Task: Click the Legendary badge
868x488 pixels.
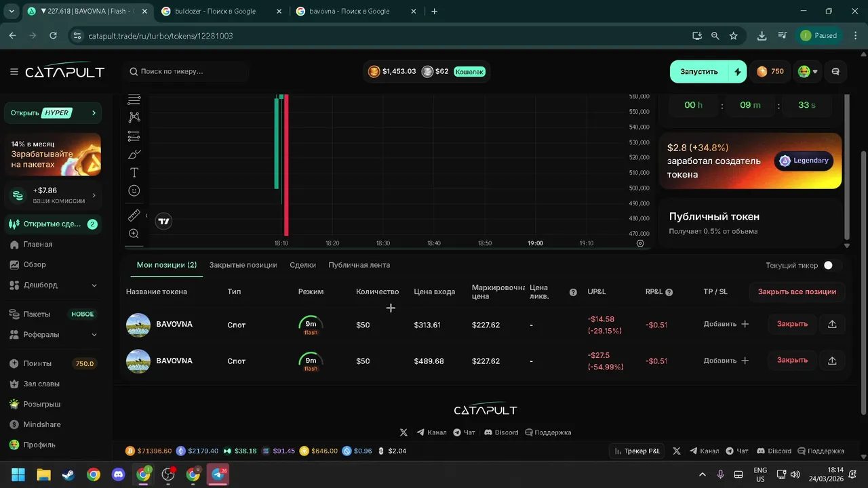Action: pyautogui.click(x=804, y=161)
